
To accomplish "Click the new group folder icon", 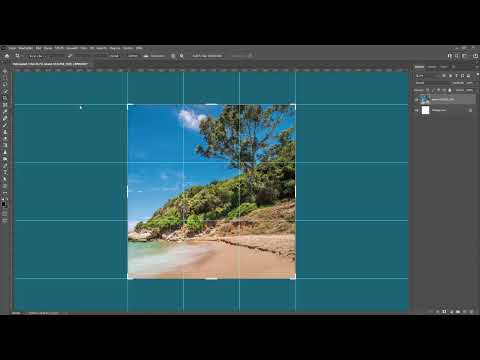I will click(x=458, y=311).
